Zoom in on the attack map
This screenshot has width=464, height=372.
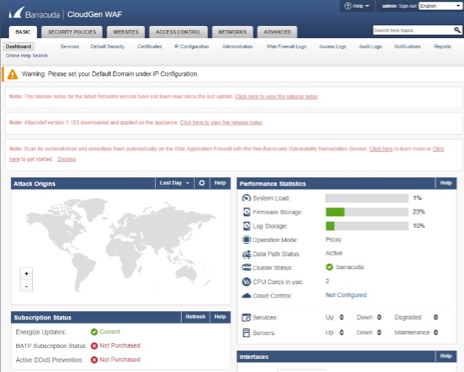click(x=26, y=274)
